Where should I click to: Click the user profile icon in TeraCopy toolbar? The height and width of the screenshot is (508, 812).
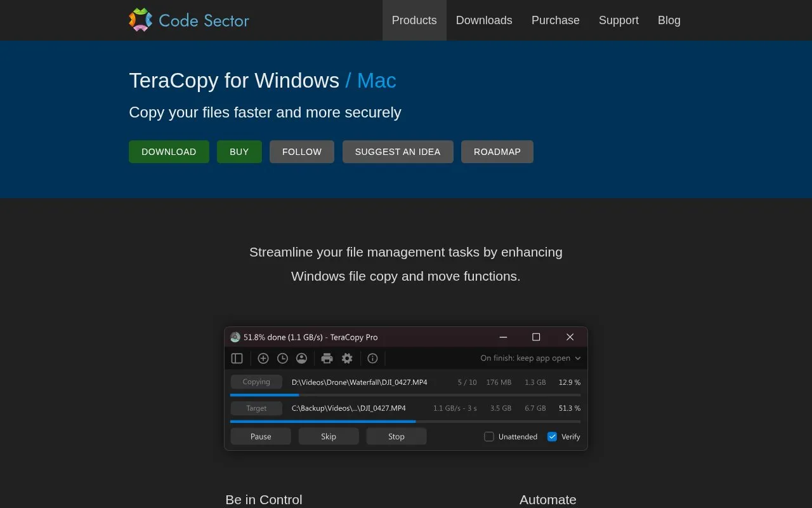coord(302,358)
